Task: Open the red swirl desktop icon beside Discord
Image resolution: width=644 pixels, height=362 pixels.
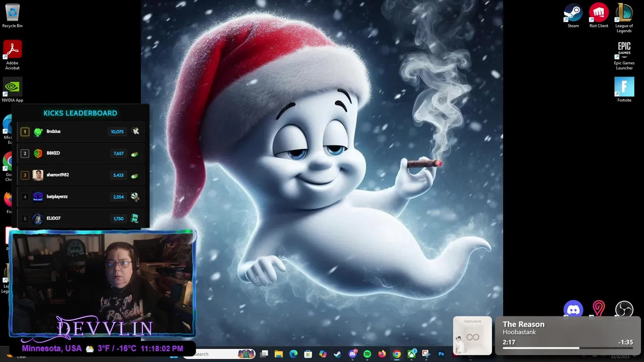Action: click(x=599, y=309)
